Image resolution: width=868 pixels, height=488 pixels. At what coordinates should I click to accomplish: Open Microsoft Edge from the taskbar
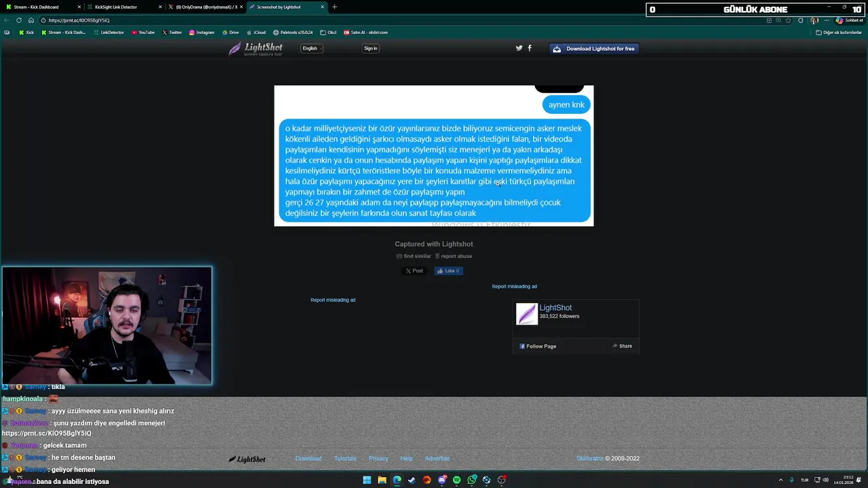coord(397,480)
